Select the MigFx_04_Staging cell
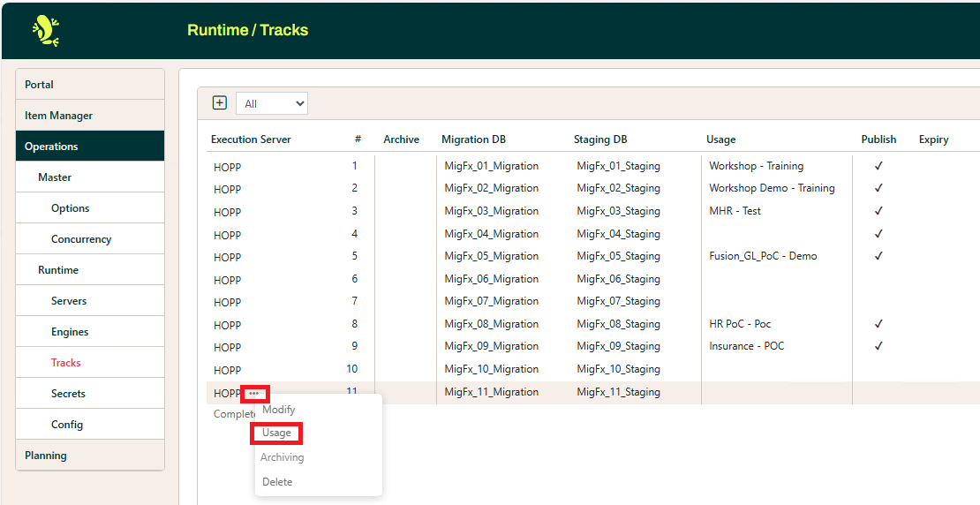Image resolution: width=980 pixels, height=505 pixels. coord(618,234)
